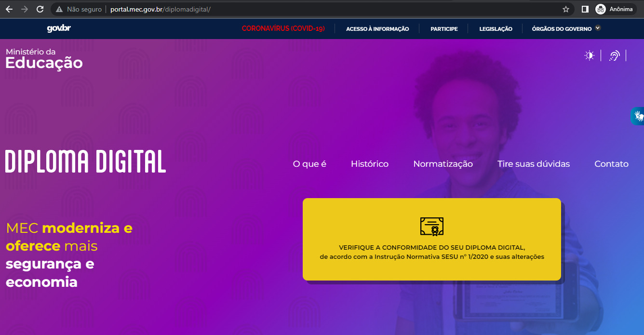The height and width of the screenshot is (335, 644).
Task: Open 'Tire suas dúvidas' menu item
Action: coord(534,164)
